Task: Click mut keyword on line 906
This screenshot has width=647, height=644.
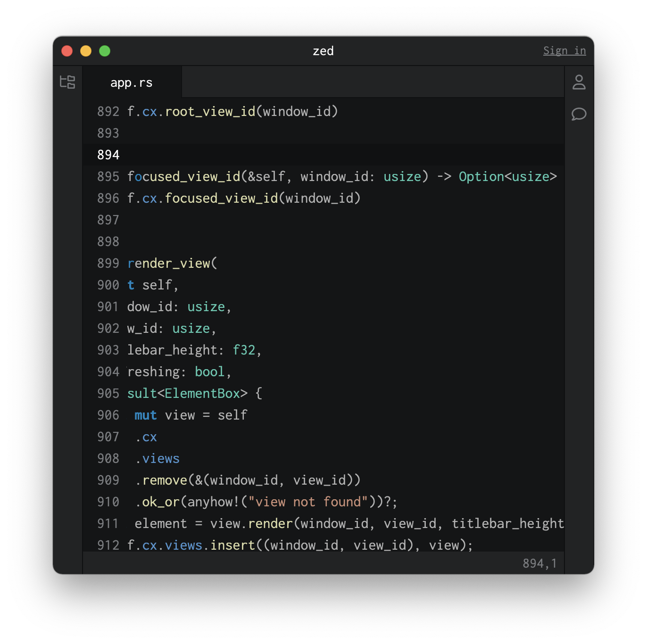Action: pyautogui.click(x=146, y=415)
